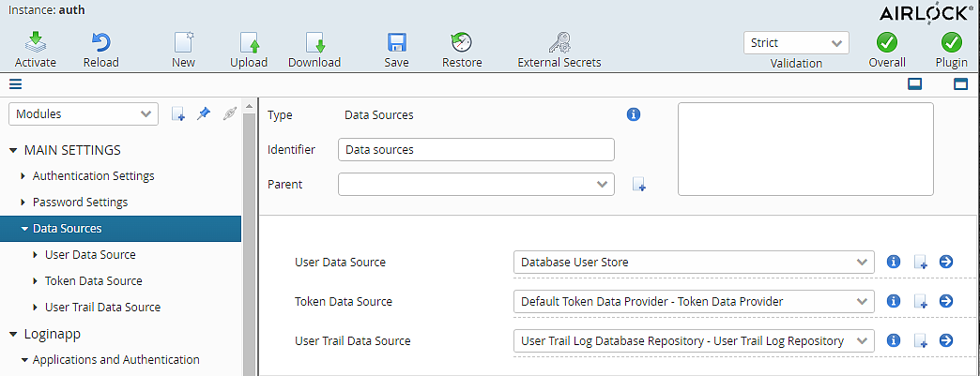Create new plugin for User Trail Data Source
Screen dimensions: 980x376
click(920, 341)
